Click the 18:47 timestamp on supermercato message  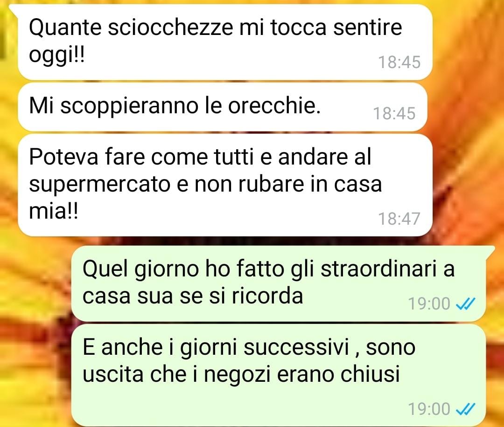[399, 219]
